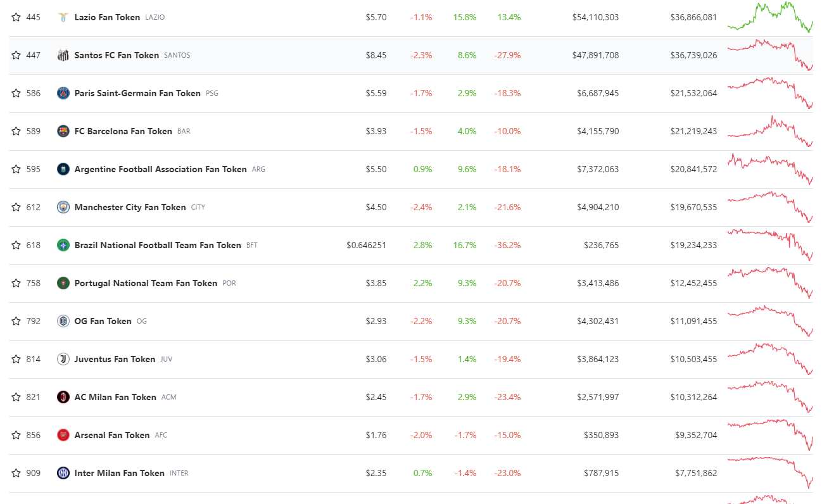Select Arsenal volume $350,893
This screenshot has width=822, height=504.
pos(602,435)
